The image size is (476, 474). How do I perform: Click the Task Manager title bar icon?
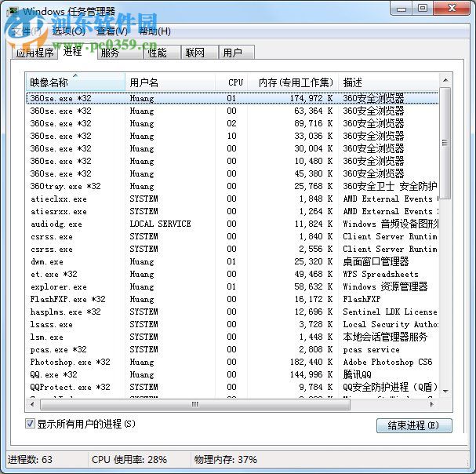pos(12,11)
